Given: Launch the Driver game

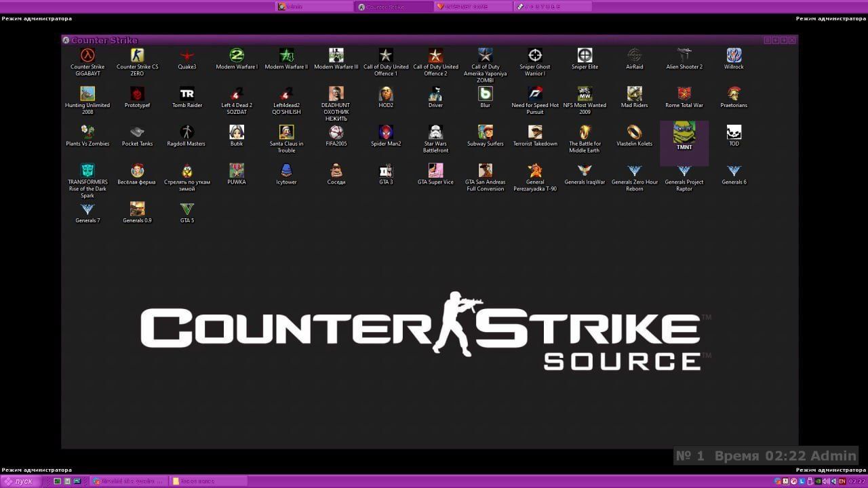Looking at the screenshot, I should (x=435, y=94).
